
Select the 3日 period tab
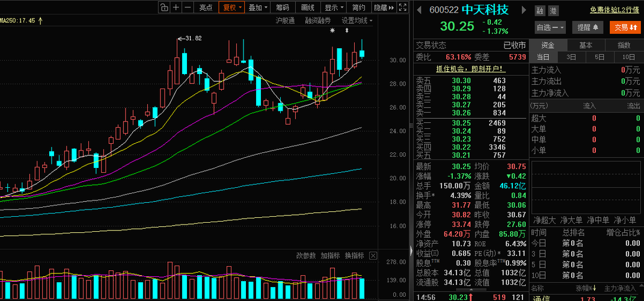click(x=571, y=57)
